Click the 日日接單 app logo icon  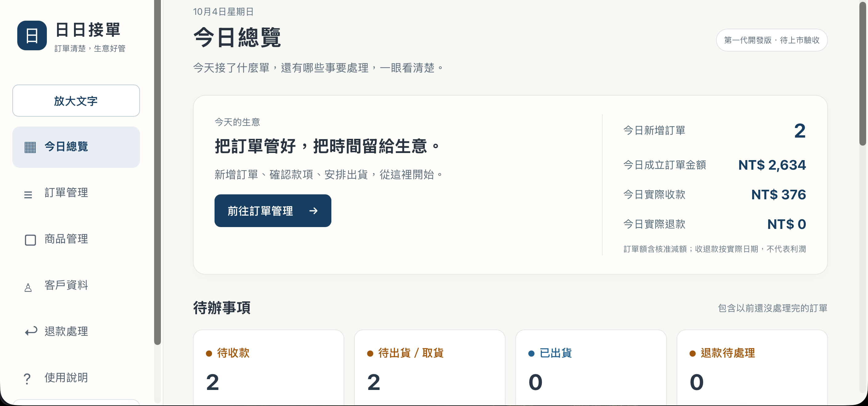pos(32,35)
